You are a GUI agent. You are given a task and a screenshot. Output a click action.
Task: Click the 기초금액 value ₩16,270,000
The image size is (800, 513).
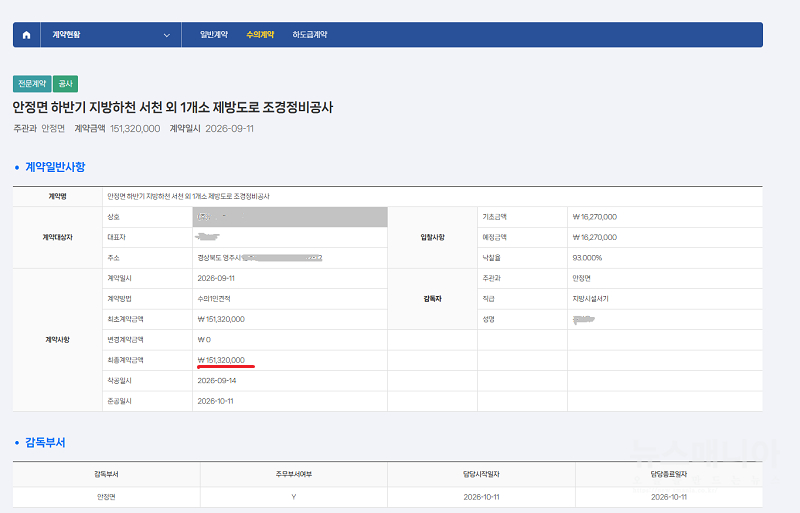pos(594,217)
